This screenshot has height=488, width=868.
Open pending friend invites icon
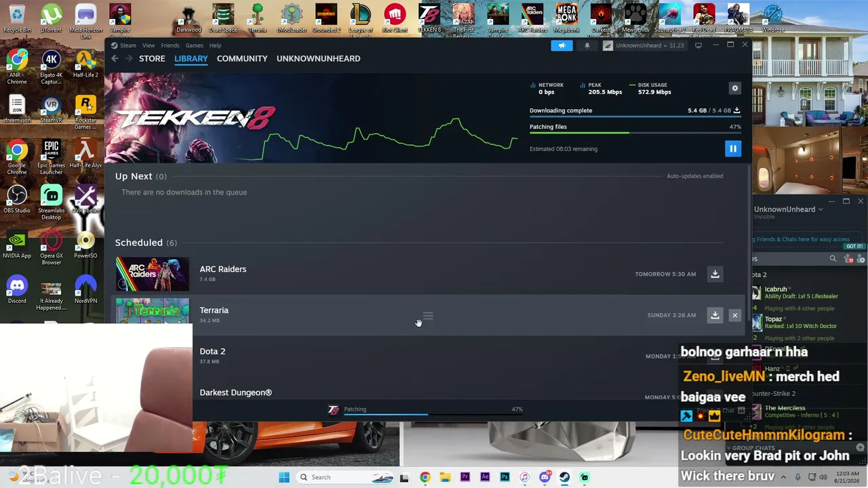850,258
